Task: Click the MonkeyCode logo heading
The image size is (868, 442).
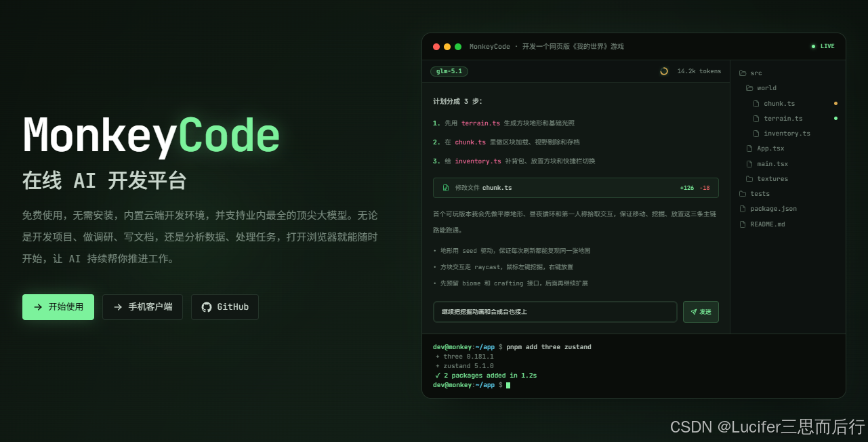Action: [x=151, y=136]
